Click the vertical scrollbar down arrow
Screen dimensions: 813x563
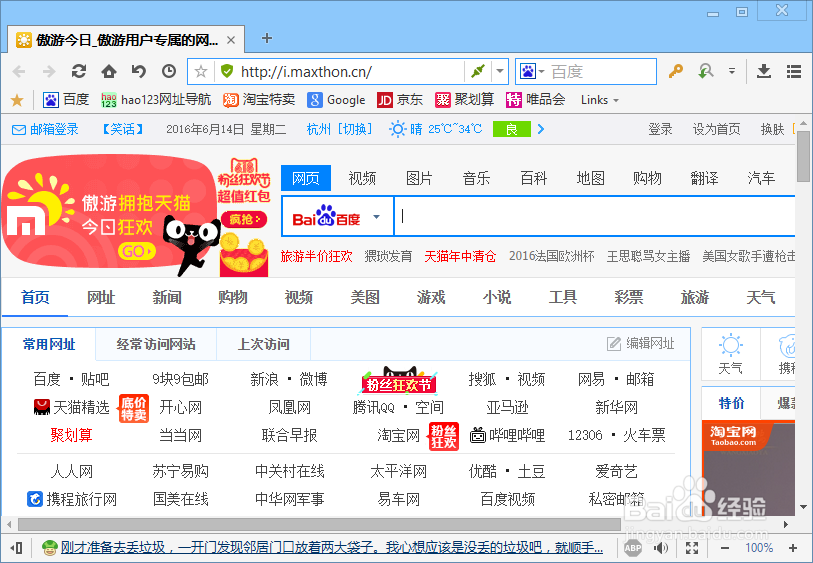(x=803, y=507)
